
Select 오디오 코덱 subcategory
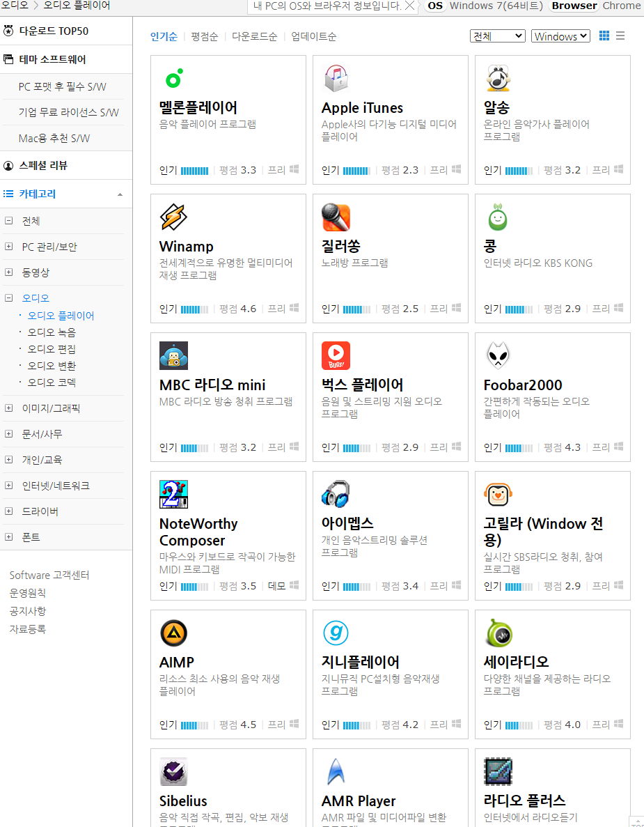[x=52, y=382]
